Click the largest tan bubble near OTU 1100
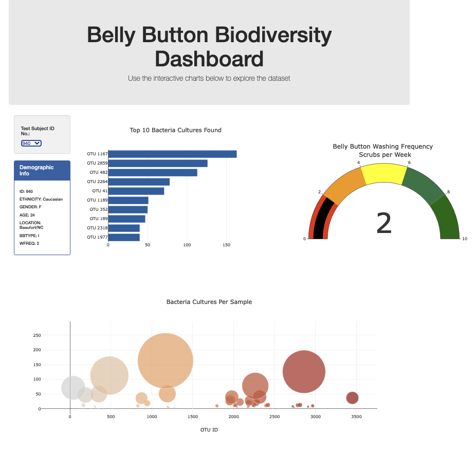 (166, 358)
